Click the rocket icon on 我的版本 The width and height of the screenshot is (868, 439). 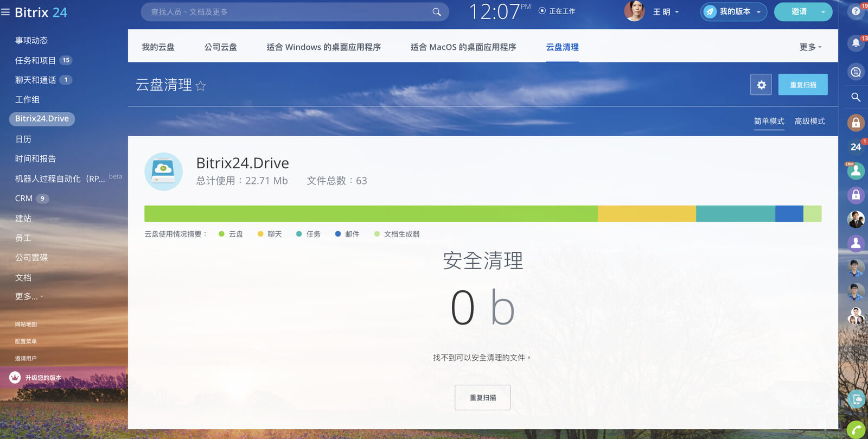point(710,12)
